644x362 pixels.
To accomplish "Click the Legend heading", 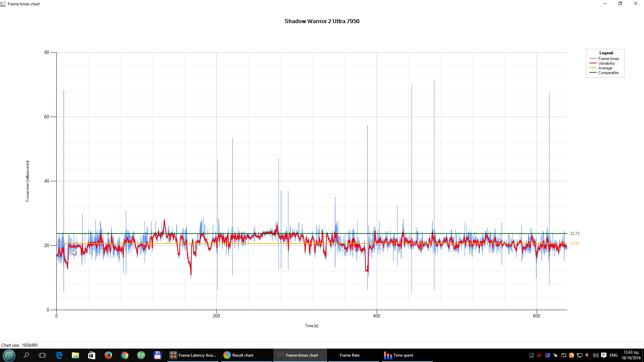I will pos(606,53).
